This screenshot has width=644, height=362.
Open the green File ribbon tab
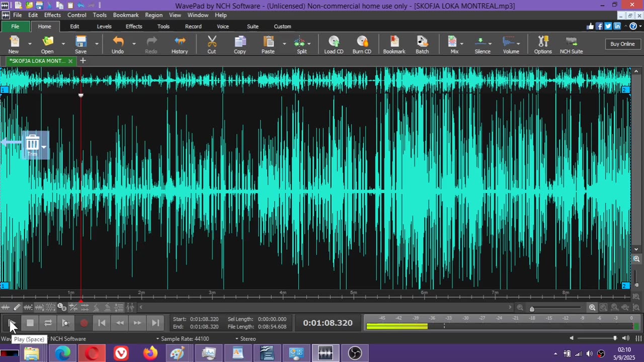(15, 26)
